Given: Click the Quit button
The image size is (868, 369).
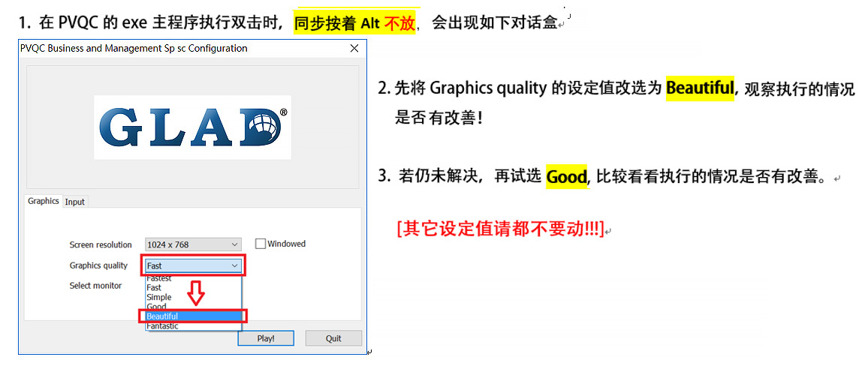Looking at the screenshot, I should (333, 338).
